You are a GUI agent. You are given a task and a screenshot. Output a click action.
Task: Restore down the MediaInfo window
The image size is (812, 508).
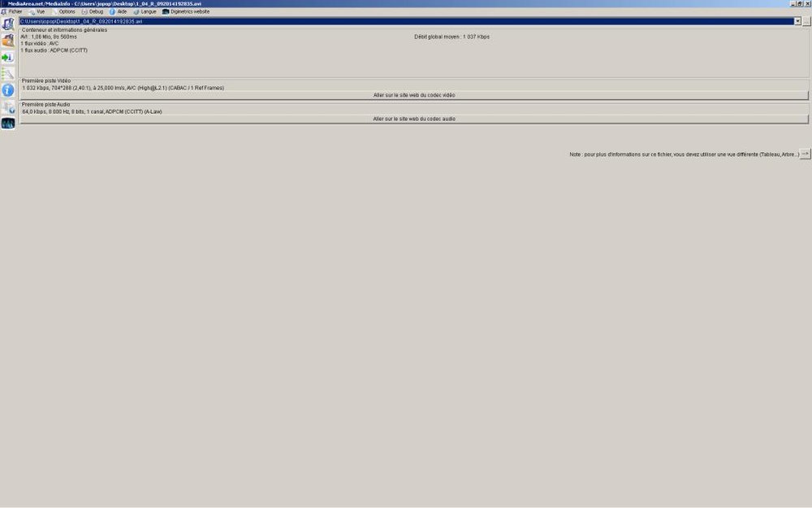point(800,3)
